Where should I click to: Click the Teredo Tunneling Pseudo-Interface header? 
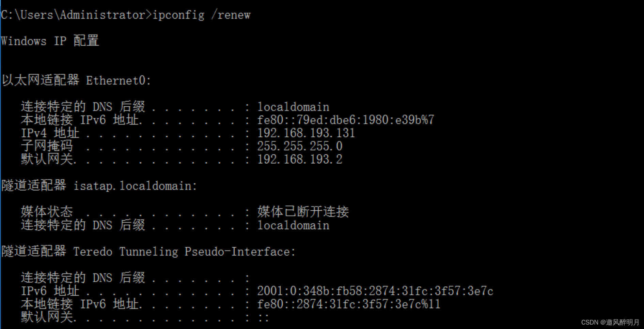coord(148,252)
